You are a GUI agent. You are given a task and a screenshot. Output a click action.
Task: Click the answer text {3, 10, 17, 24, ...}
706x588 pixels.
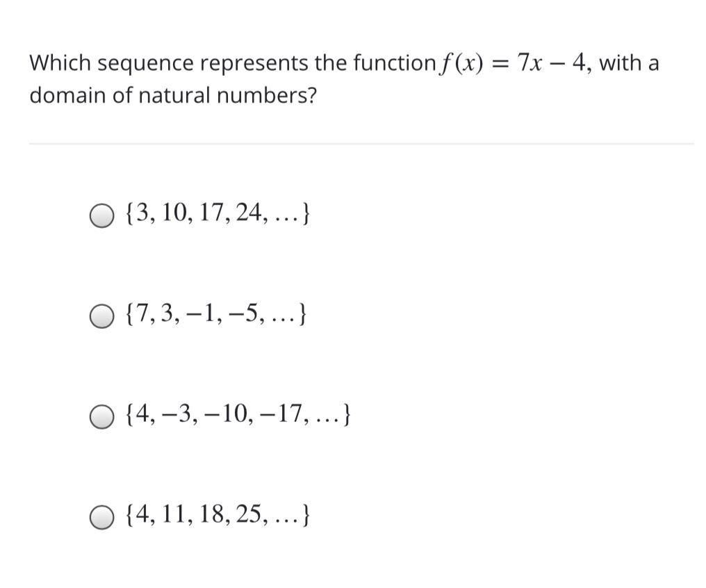click(217, 215)
